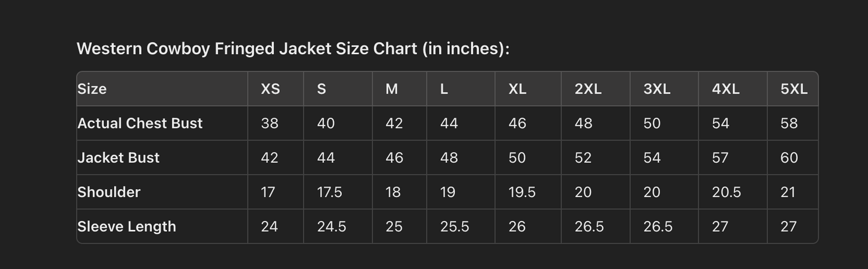Select Shoulder value 17.5 under S
This screenshot has width=868, height=269.
click(x=329, y=192)
